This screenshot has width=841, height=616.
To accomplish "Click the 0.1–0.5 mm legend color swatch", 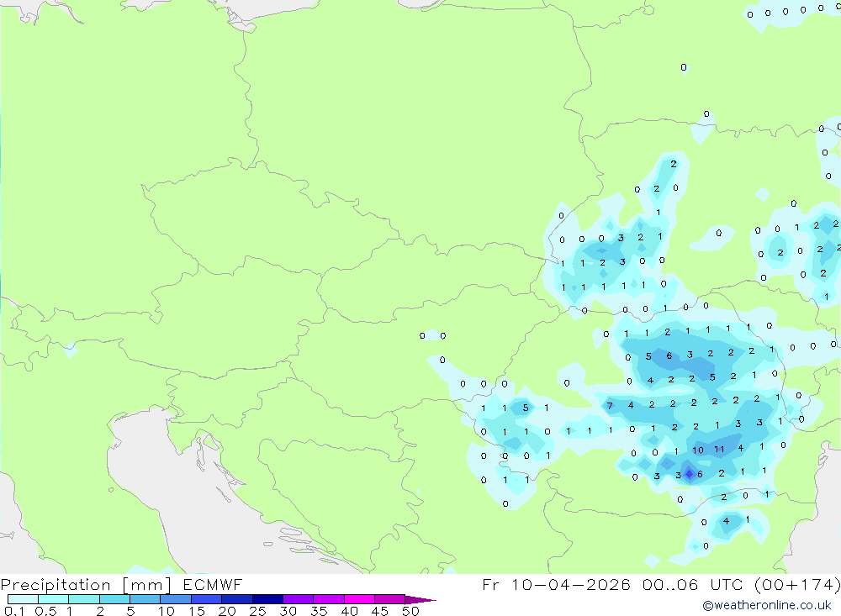I will 23,599.
